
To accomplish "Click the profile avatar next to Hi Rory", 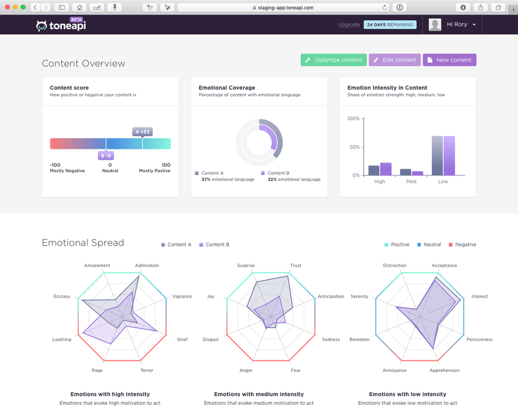I will pos(434,24).
